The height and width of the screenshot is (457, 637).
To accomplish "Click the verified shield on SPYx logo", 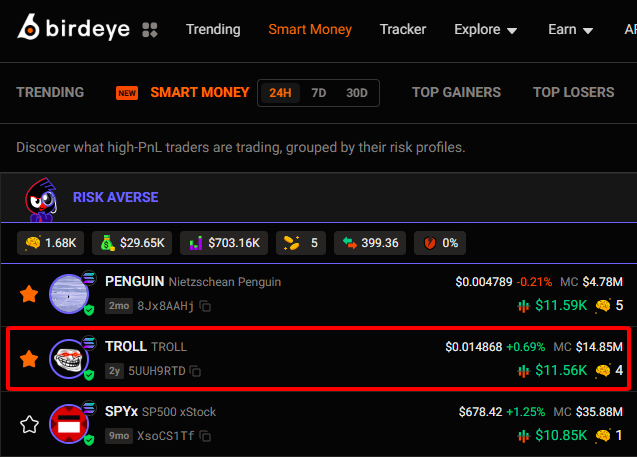I will (x=89, y=440).
